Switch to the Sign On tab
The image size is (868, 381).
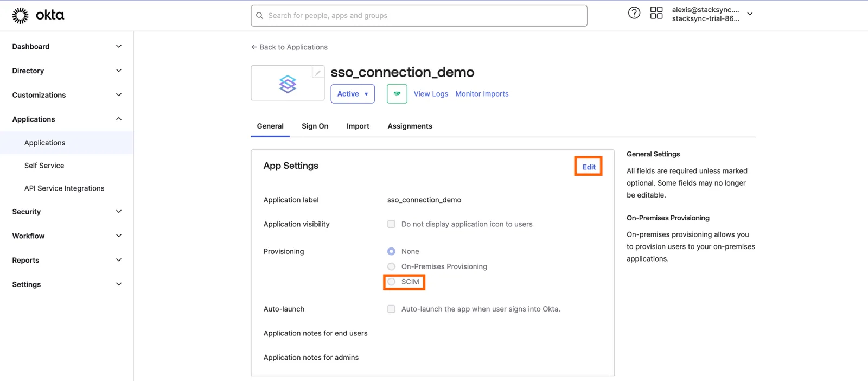(x=315, y=126)
